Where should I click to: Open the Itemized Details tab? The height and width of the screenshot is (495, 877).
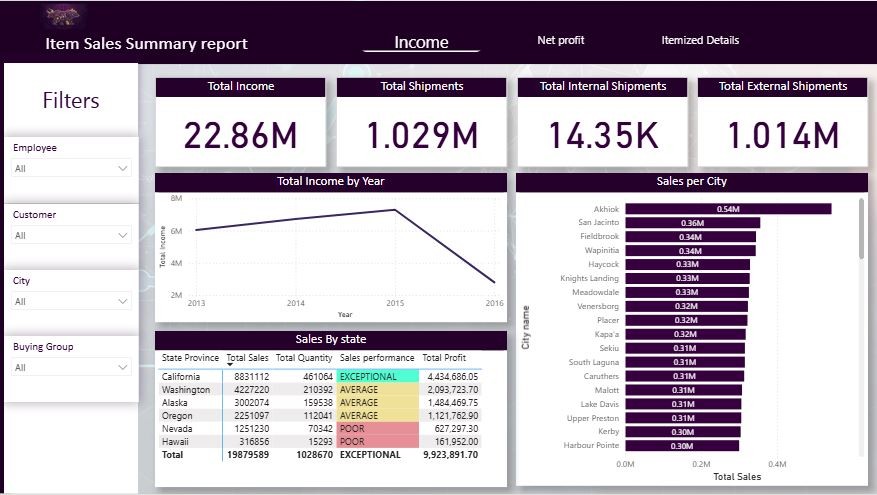pos(700,40)
